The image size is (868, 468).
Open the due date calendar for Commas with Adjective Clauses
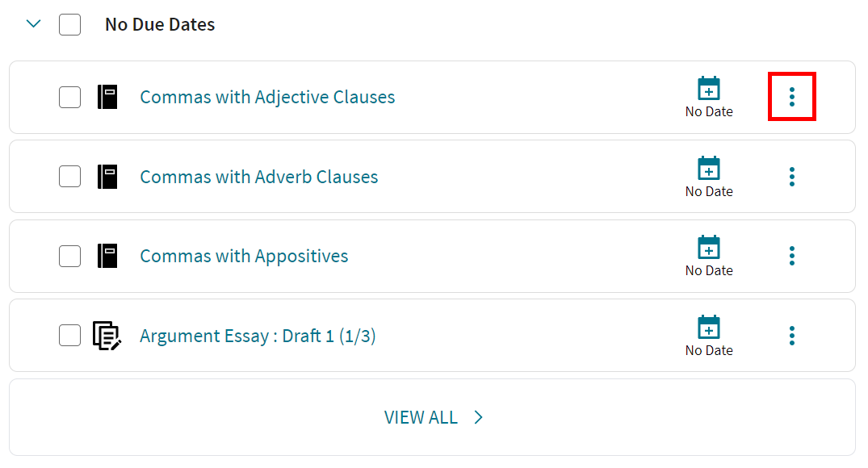[x=708, y=87]
